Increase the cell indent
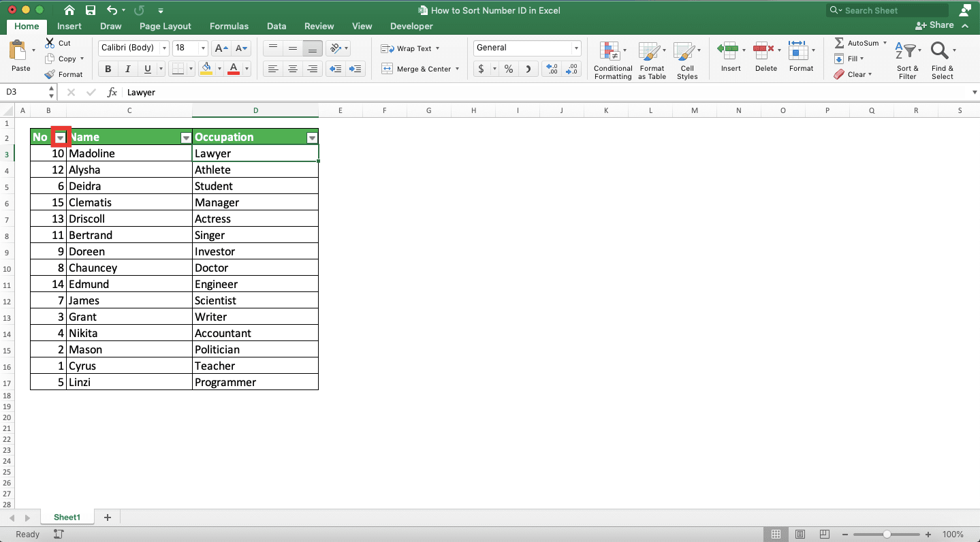 [x=355, y=69]
